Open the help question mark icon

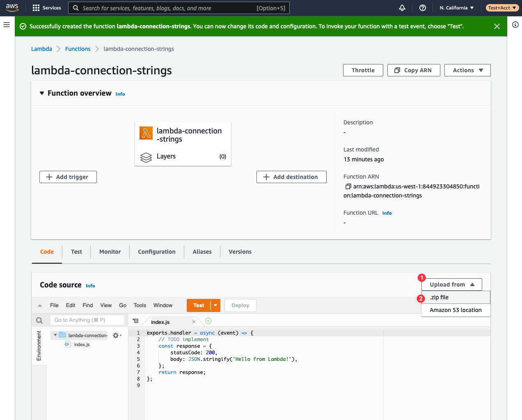click(423, 8)
